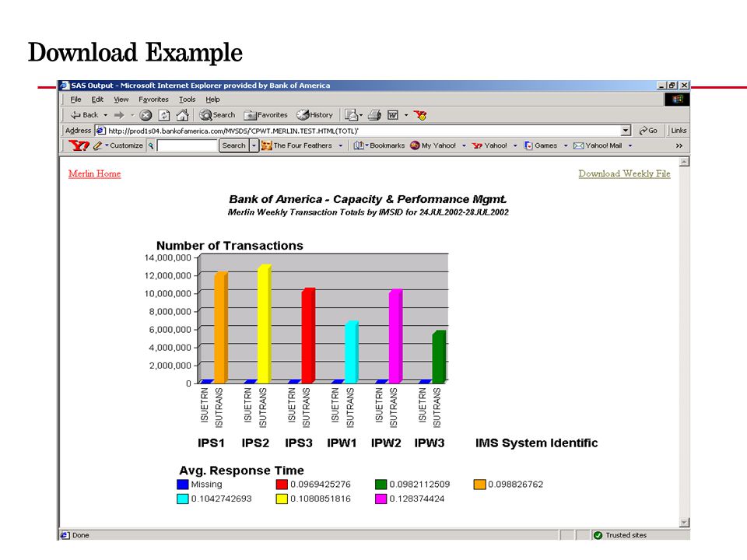Open the File menu
The image size is (747, 560).
tap(75, 100)
